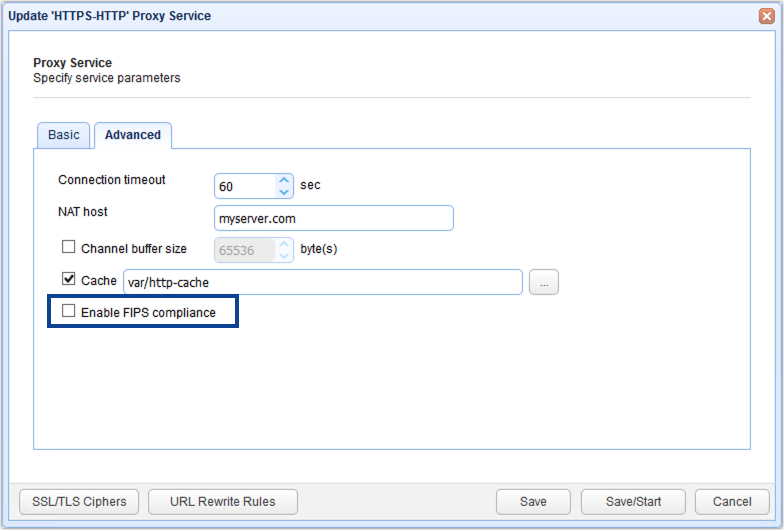Close the Update Proxy Service dialog
This screenshot has width=784, height=530.
pyautogui.click(x=766, y=16)
